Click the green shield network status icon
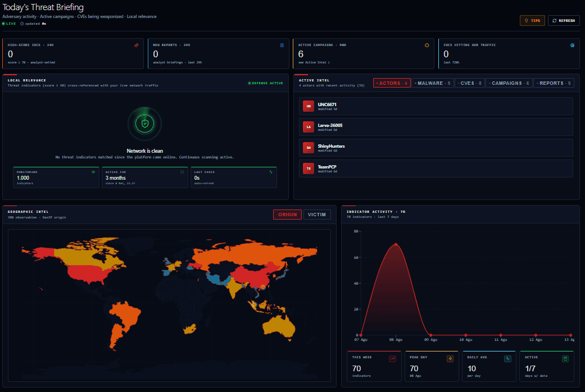585x392 pixels. click(145, 124)
